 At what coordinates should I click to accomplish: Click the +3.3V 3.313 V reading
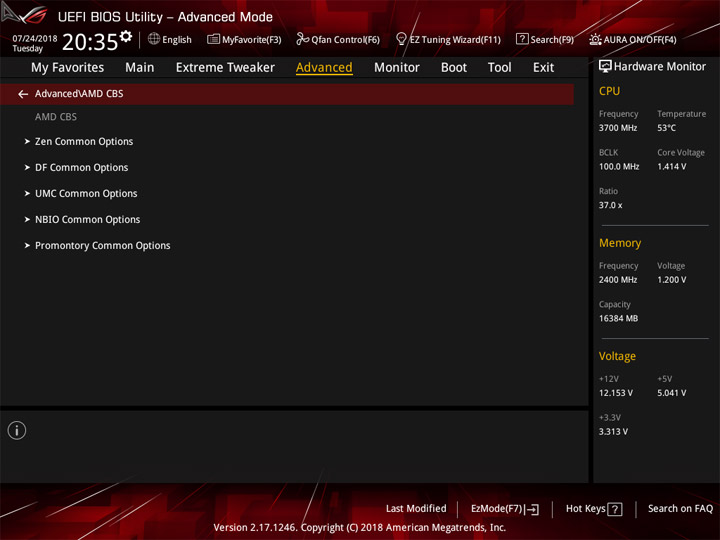pos(613,432)
